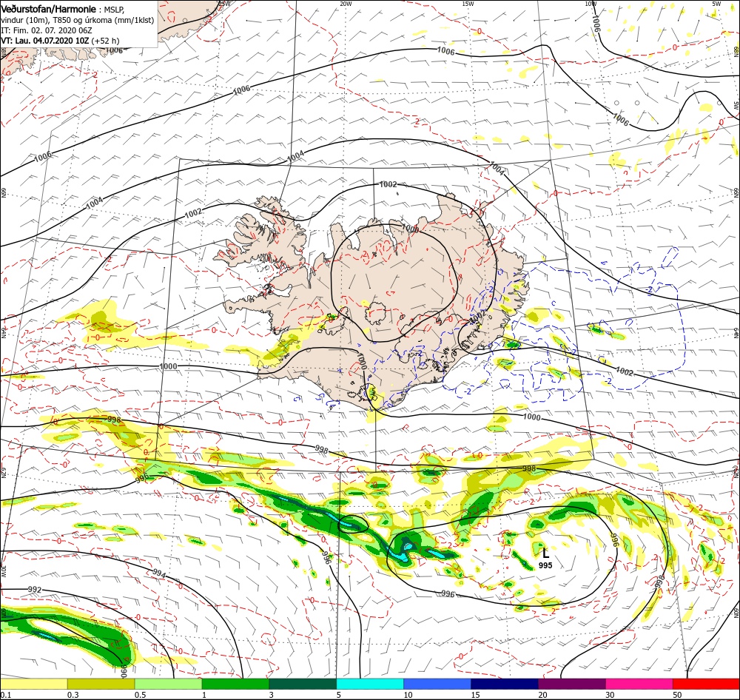This screenshot has height=700, width=740.
Task: Click the red 50 mm legend swatch
Action: (x=707, y=684)
